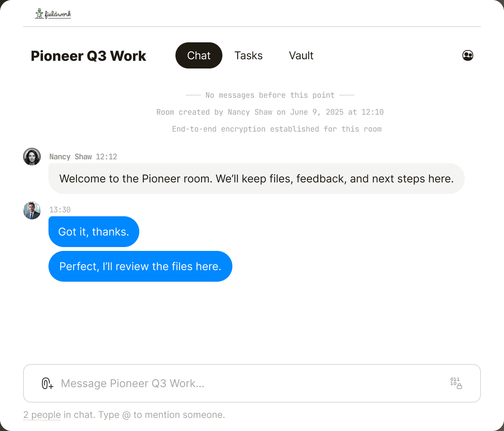
Task: Click the 12:12 timestamp next to Nancy Shaw
Action: point(106,157)
